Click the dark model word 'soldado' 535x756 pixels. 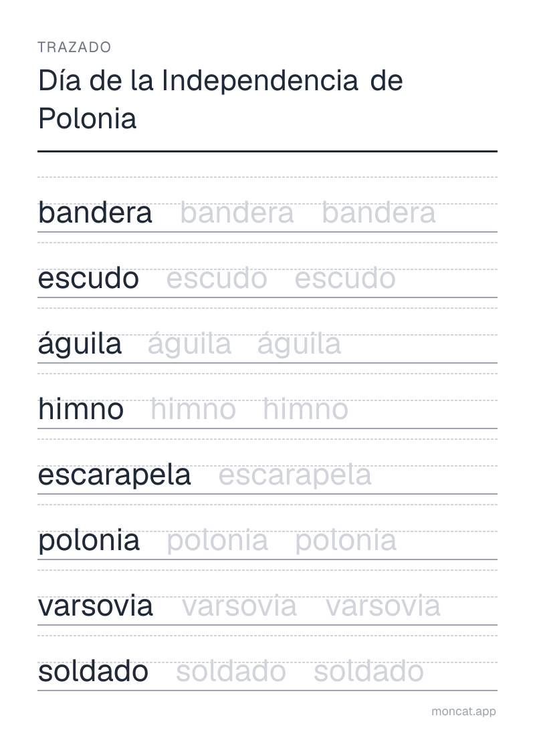[93, 672]
